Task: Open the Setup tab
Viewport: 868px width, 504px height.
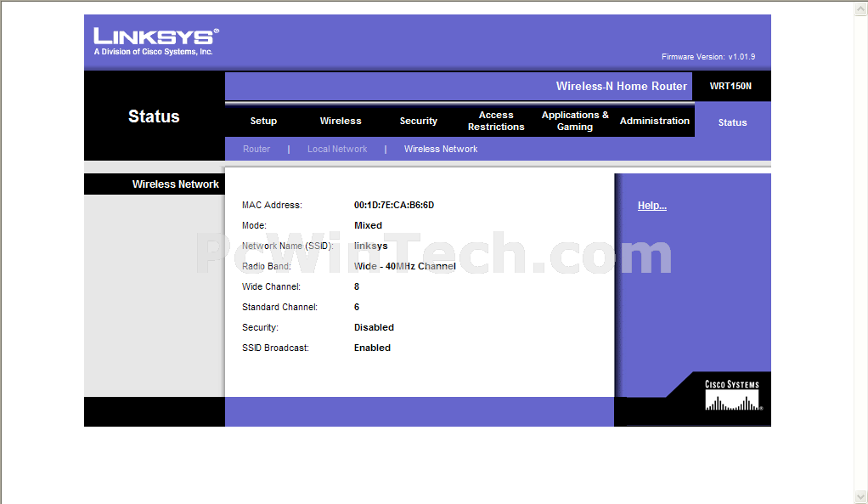Action: [263, 121]
